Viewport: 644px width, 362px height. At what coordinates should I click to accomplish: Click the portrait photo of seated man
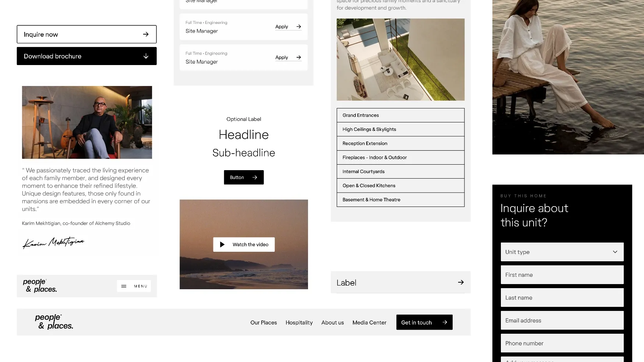(87, 122)
